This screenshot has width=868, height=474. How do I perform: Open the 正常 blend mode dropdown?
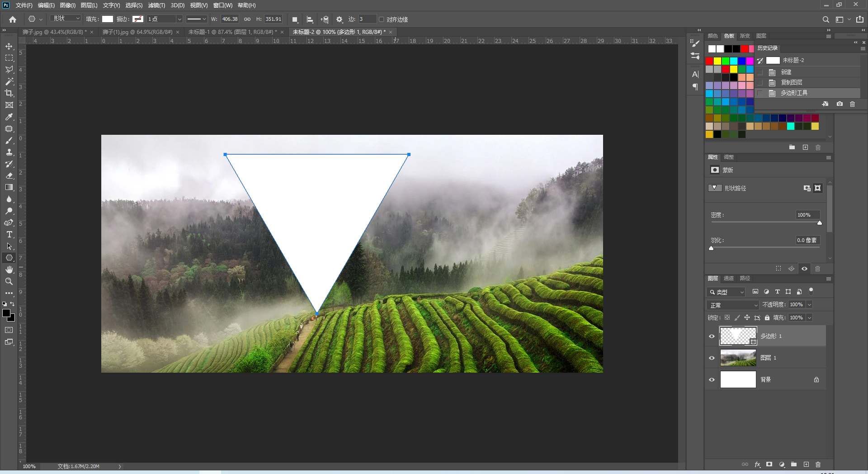[732, 305]
